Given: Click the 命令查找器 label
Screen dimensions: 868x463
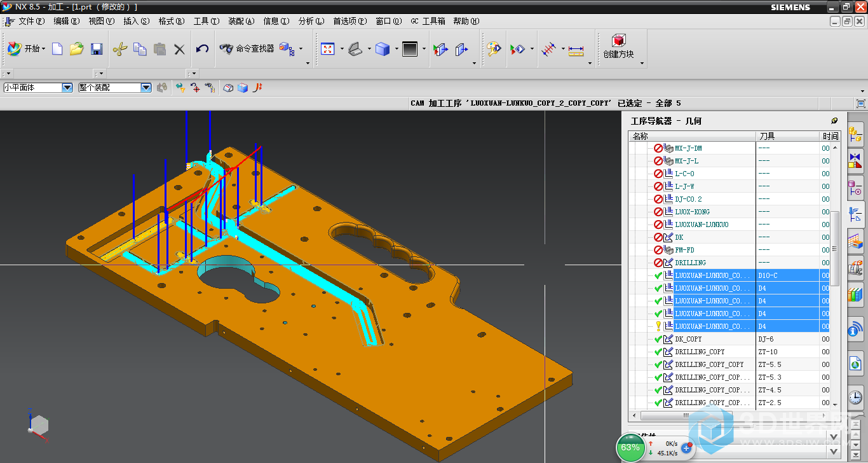Looking at the screenshot, I should coord(255,48).
